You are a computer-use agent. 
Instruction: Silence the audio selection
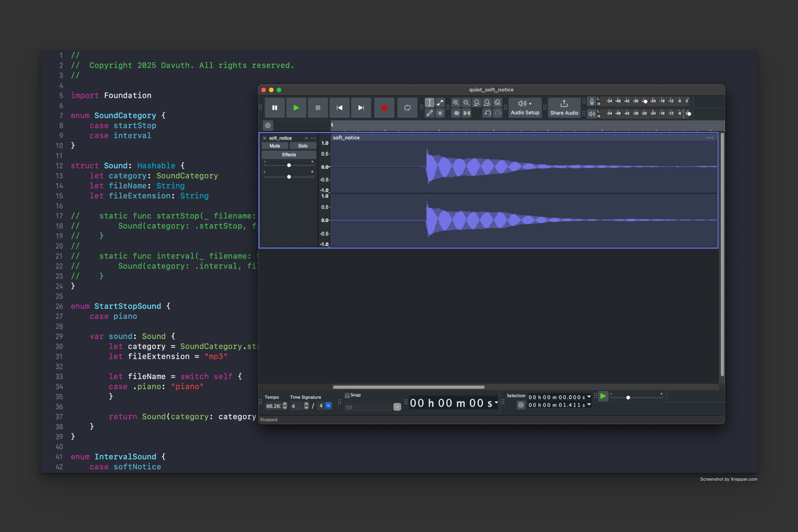point(466,113)
